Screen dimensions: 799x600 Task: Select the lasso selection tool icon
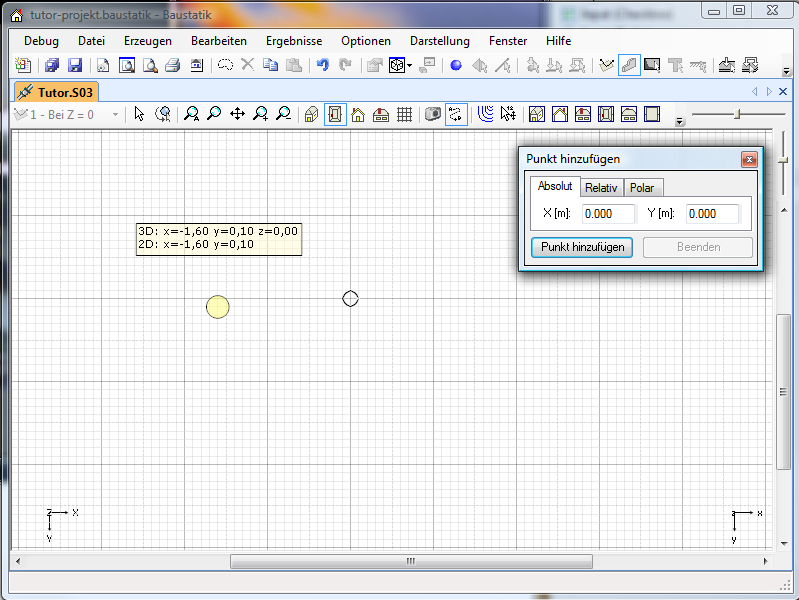225,65
